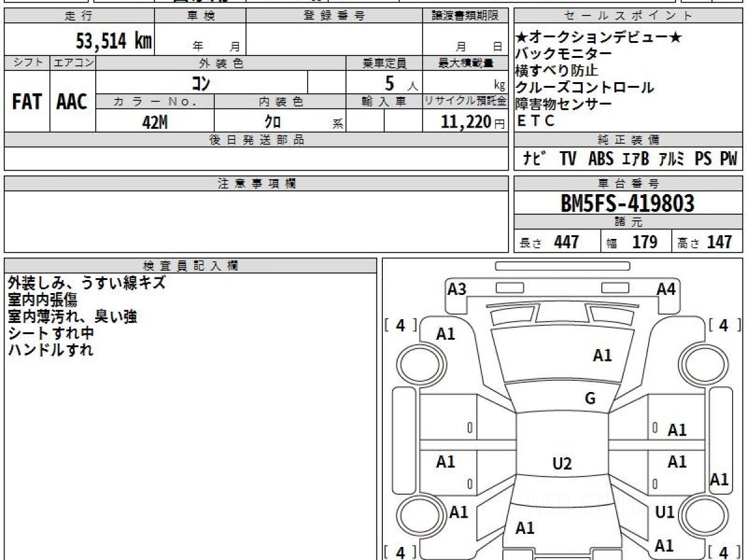Select the note 室内薄汚れ、臭い強
Image resolution: width=747 pixels, height=560 pixels.
coord(72,317)
